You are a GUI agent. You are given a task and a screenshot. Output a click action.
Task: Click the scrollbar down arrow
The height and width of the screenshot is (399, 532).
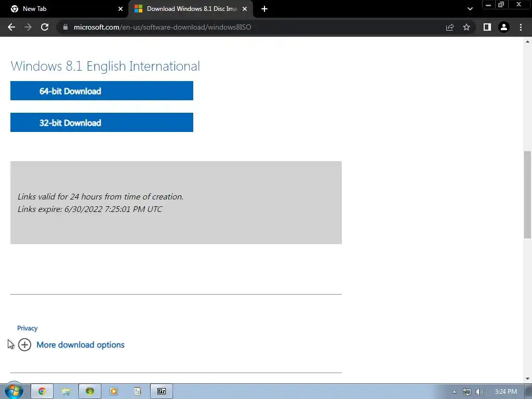tap(527, 379)
